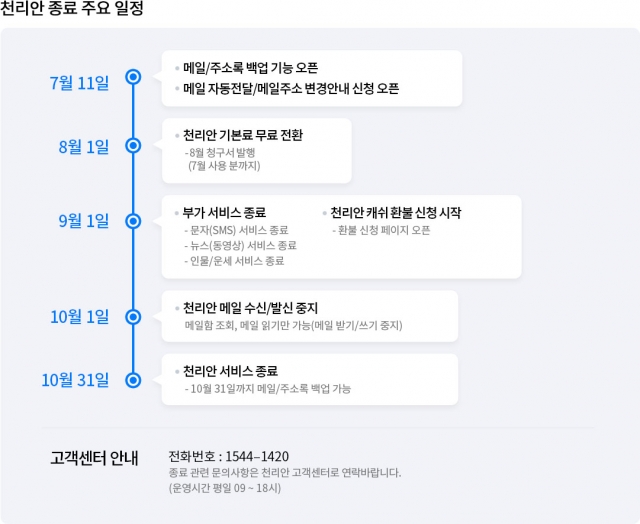Click the 9월 1일 timeline circle marker
Viewport: 640px width, 524px height.
click(133, 221)
